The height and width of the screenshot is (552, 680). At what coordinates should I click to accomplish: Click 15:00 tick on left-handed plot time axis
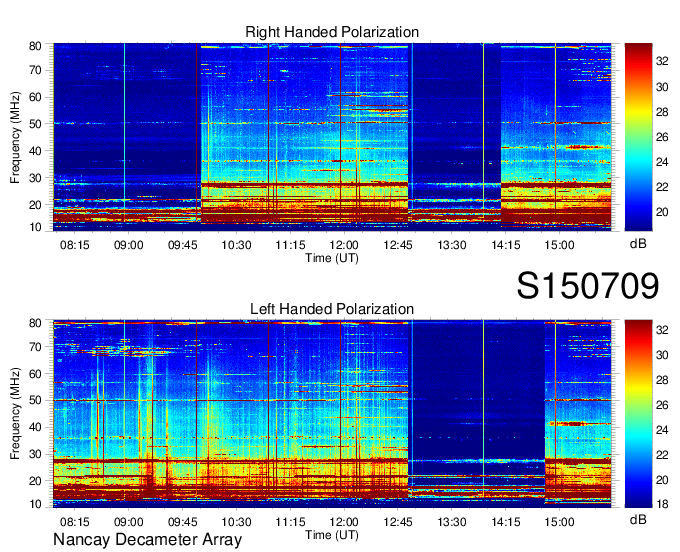click(x=559, y=522)
